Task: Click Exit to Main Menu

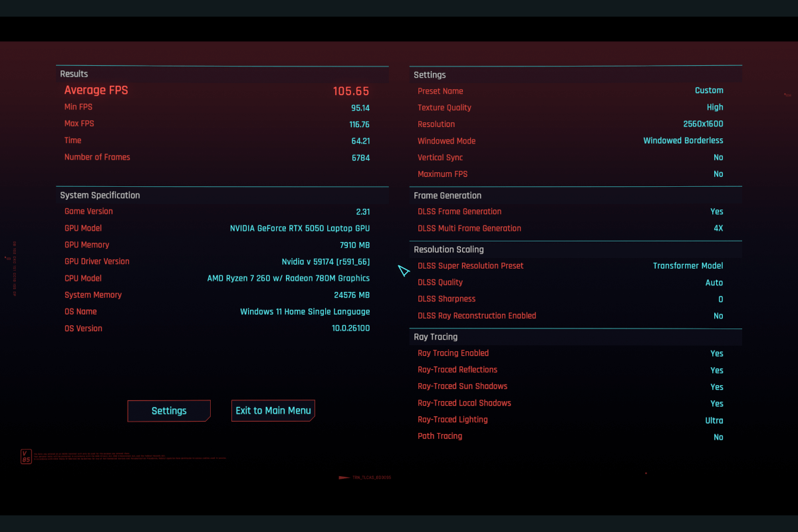Action: coord(273,410)
